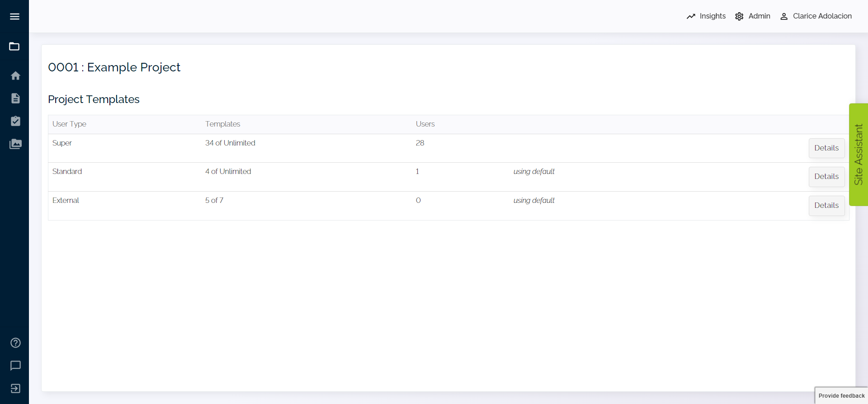Click the help question mark icon
Viewport: 868px width, 404px height.
tap(15, 343)
